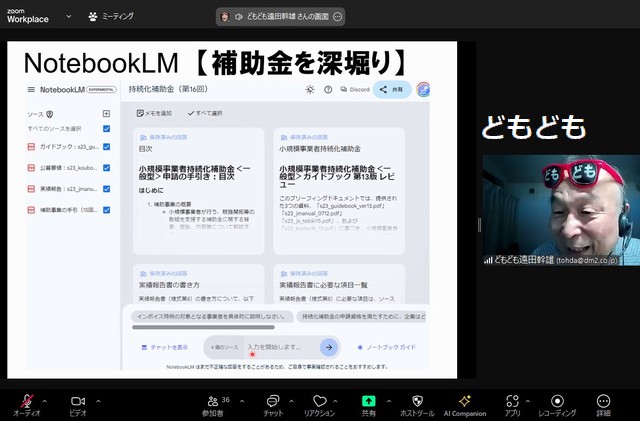Open screen share options ellipsis button
Image resolution: width=640 pixels, height=421 pixels.
pos(338,17)
